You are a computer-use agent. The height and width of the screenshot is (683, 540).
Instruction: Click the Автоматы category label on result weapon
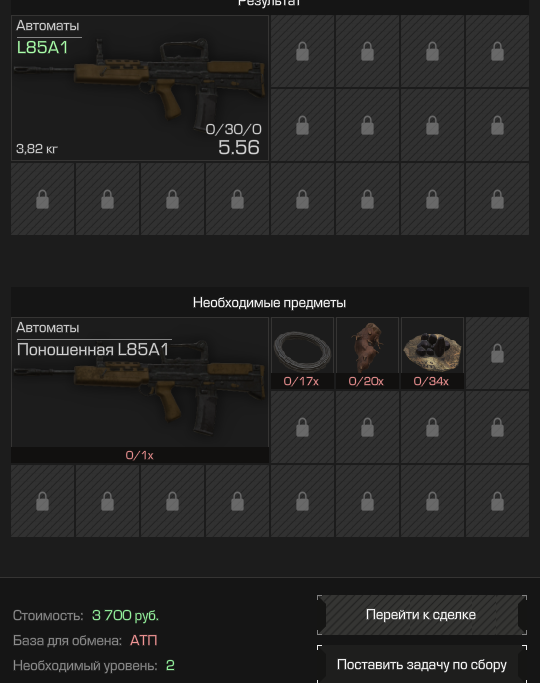pyautogui.click(x=47, y=26)
